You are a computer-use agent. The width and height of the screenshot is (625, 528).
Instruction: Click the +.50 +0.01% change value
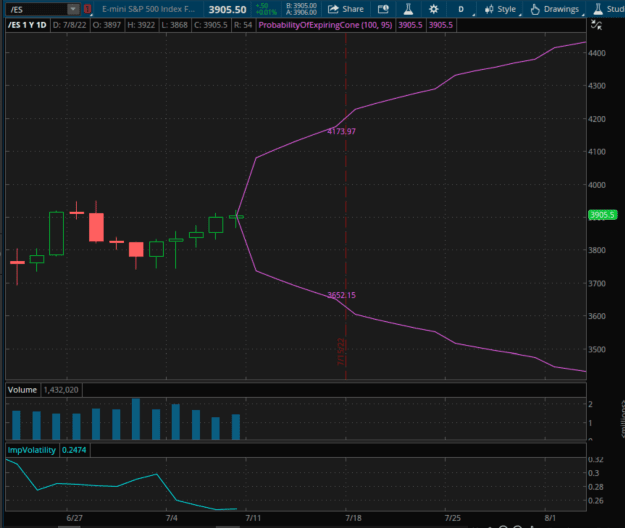pyautogui.click(x=266, y=9)
